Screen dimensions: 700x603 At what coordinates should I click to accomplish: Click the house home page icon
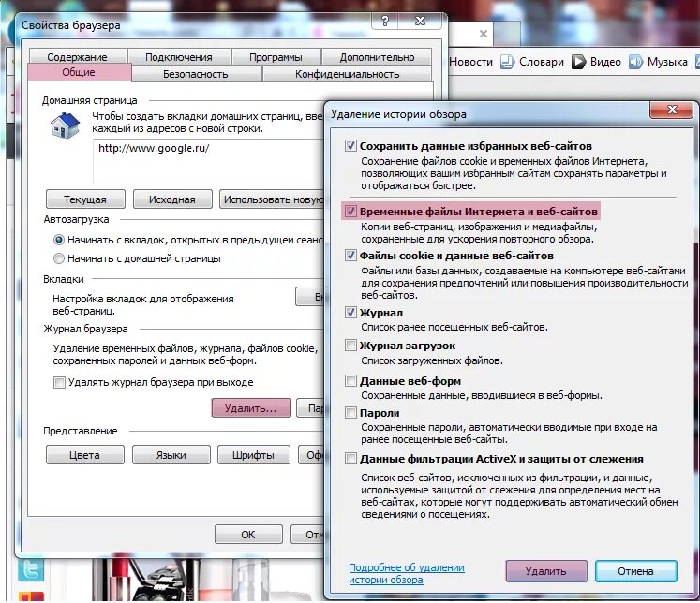[x=66, y=125]
